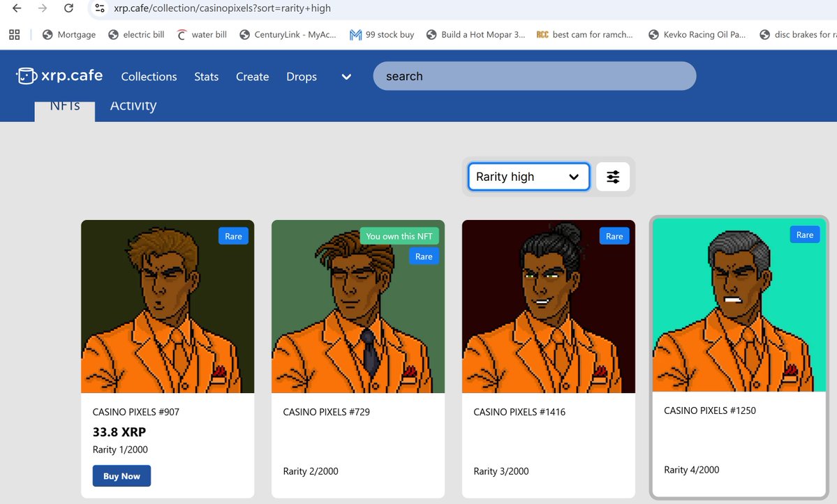Open the Mortgage bookmark

coord(69,35)
